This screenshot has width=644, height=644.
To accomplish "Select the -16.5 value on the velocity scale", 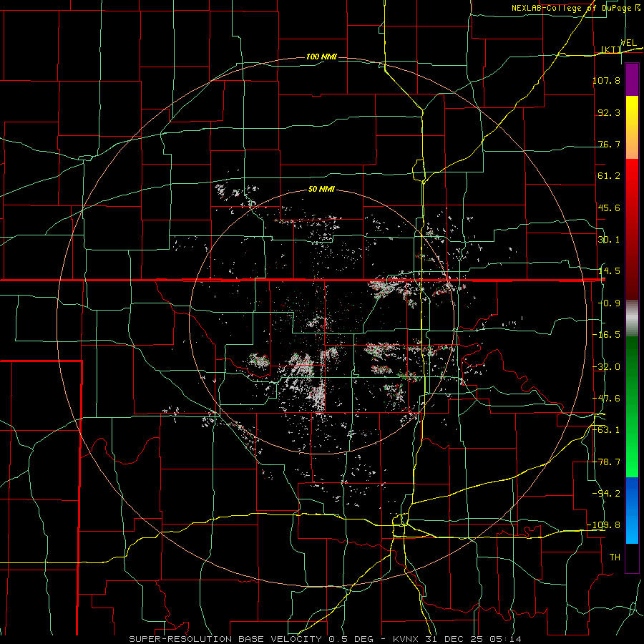I will tap(606, 335).
